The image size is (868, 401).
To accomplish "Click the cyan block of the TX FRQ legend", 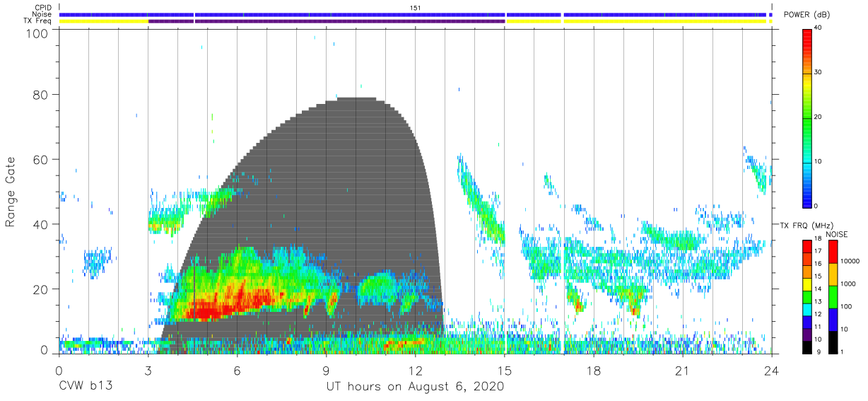I will 807,308.
